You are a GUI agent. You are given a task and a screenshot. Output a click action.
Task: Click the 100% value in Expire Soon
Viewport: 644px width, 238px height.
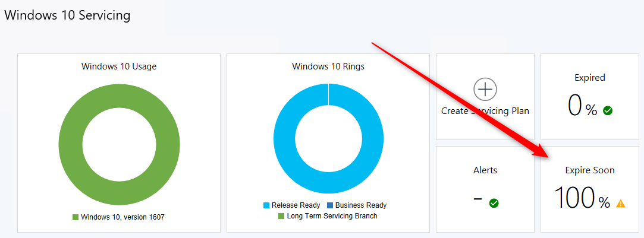click(582, 198)
